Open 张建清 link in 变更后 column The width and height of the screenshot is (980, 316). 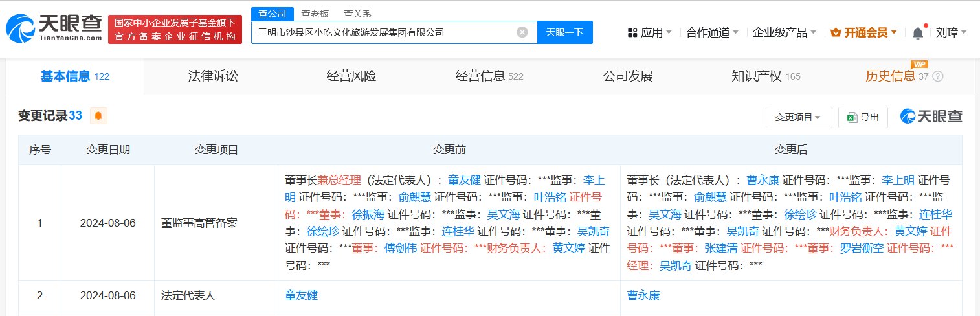[x=721, y=248]
